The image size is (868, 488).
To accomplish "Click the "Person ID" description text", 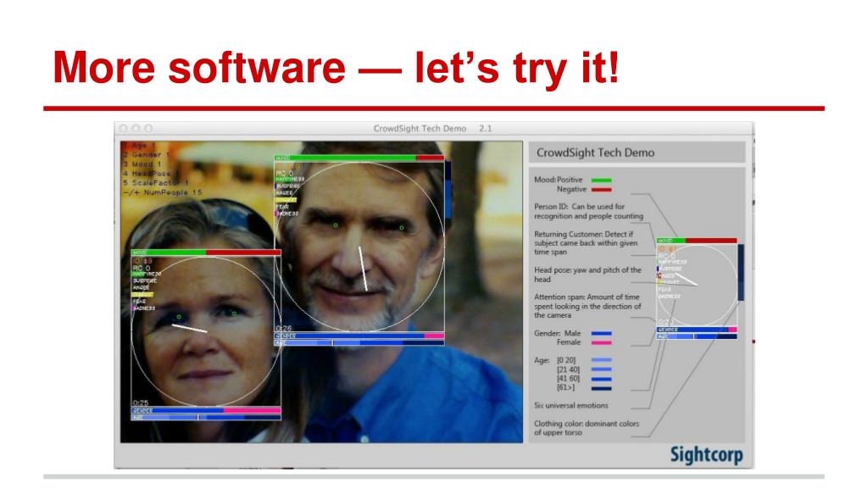I will click(588, 211).
